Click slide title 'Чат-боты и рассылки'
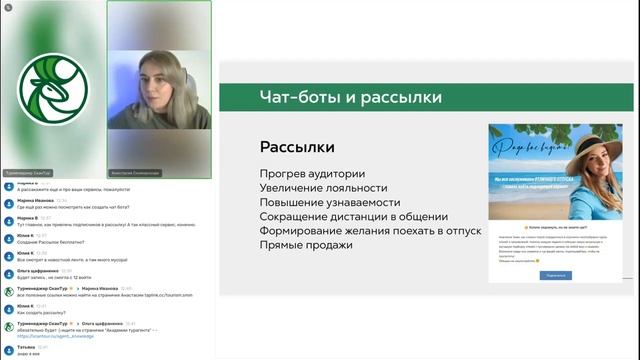 click(x=351, y=97)
